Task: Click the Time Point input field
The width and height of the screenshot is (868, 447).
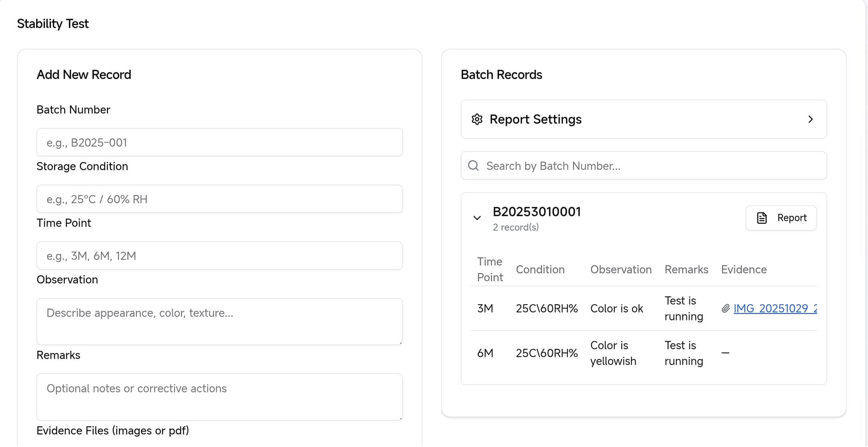Action: [x=219, y=255]
